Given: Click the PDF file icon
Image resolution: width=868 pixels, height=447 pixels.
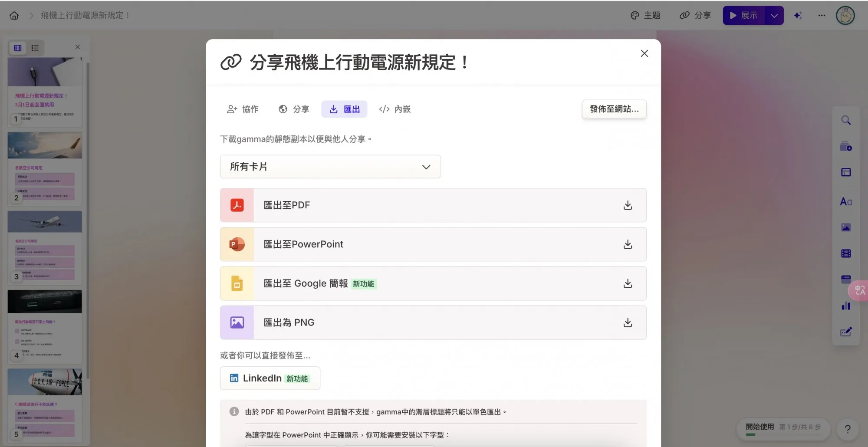Looking at the screenshot, I should point(237,205).
